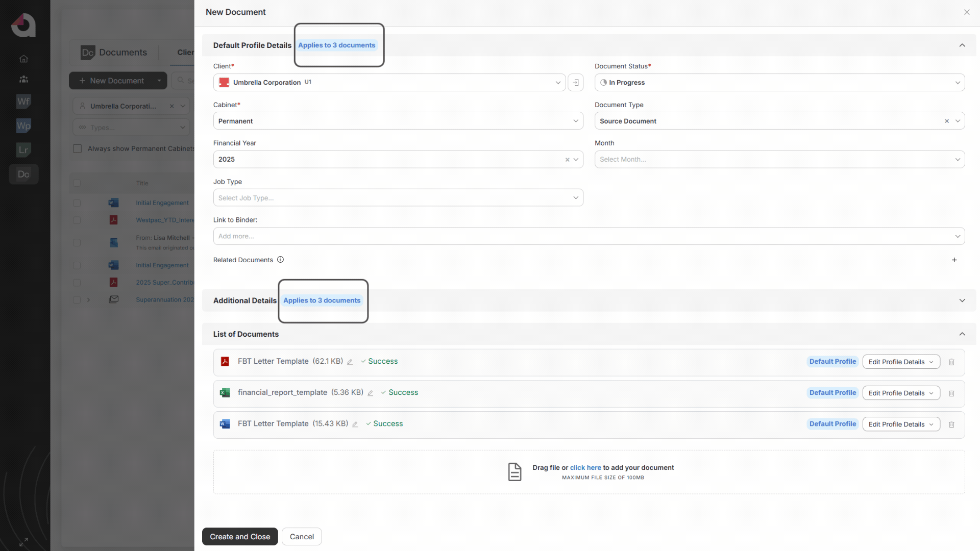The width and height of the screenshot is (980, 551).
Task: Check the Lisa Mitchell email row checkbox
Action: (x=77, y=242)
